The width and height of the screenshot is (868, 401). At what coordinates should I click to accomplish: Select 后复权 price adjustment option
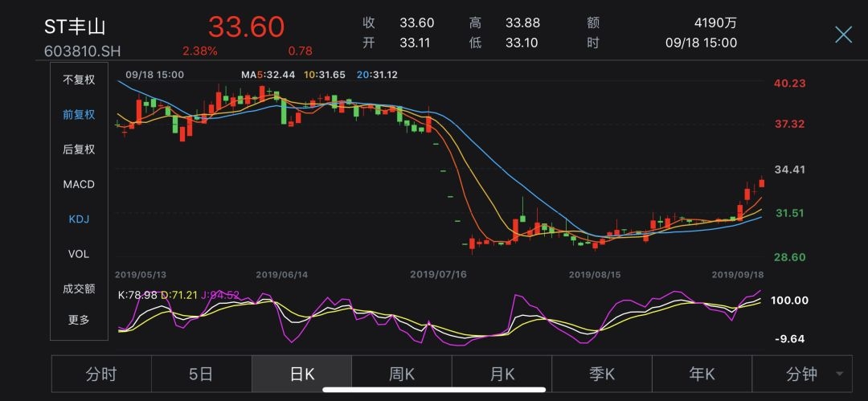[x=79, y=149]
